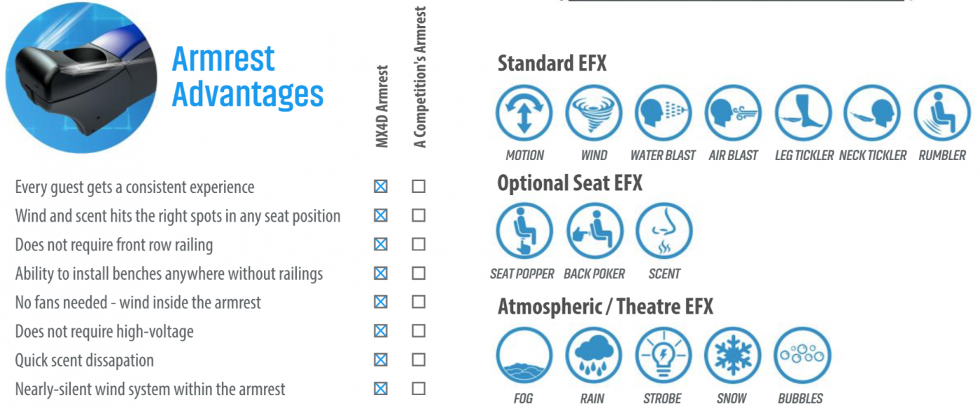Check competition box for nearly-silent wind system
The height and width of the screenshot is (414, 980).
click(x=419, y=388)
